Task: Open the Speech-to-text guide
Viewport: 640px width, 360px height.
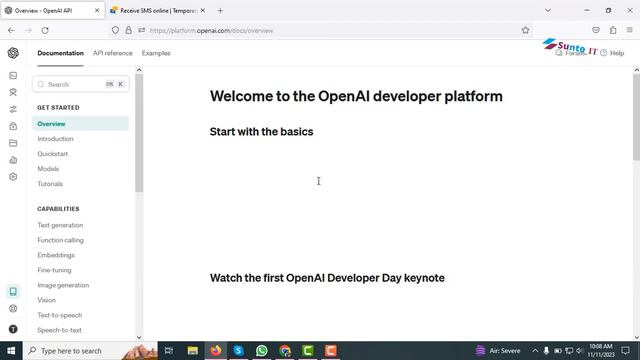Action: (x=60, y=330)
